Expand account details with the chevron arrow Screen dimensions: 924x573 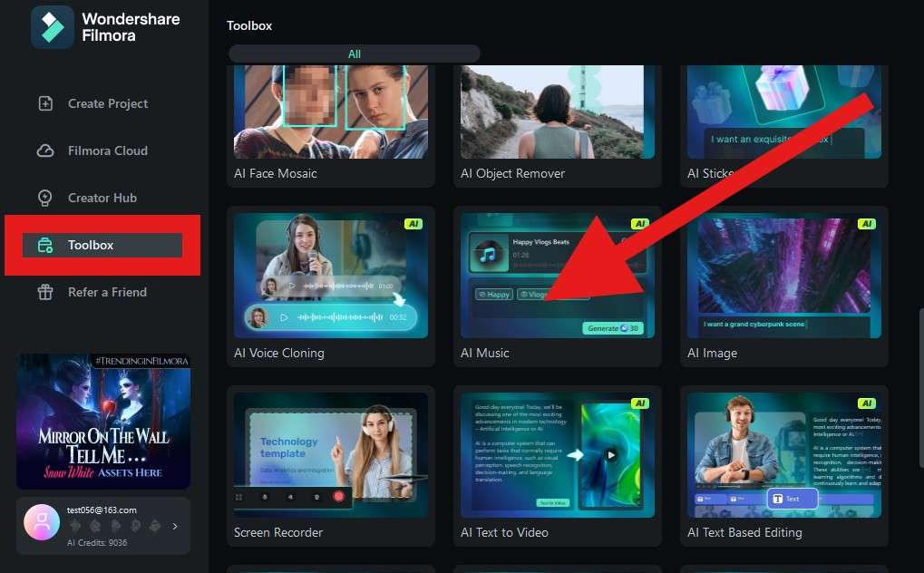(x=175, y=526)
